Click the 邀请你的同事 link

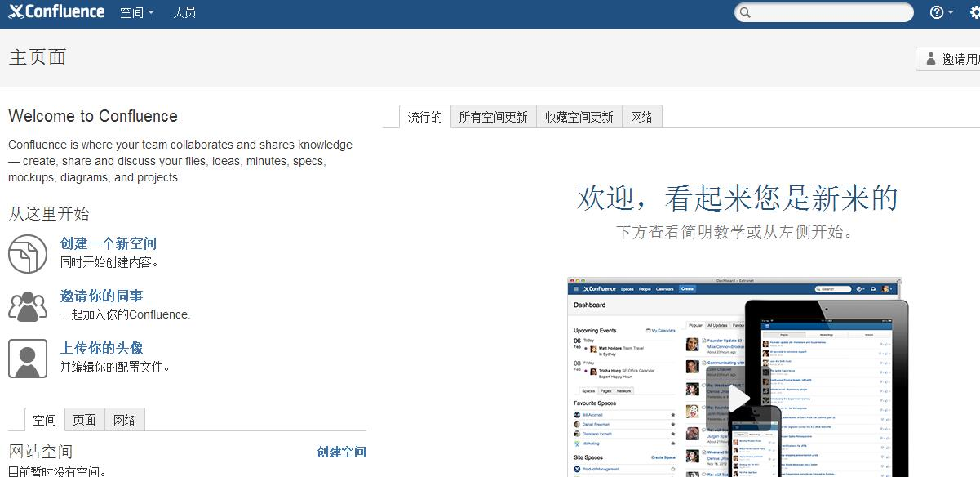click(101, 296)
